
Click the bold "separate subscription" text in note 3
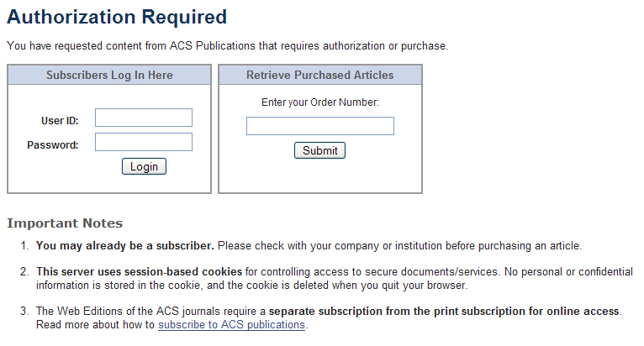(x=444, y=312)
